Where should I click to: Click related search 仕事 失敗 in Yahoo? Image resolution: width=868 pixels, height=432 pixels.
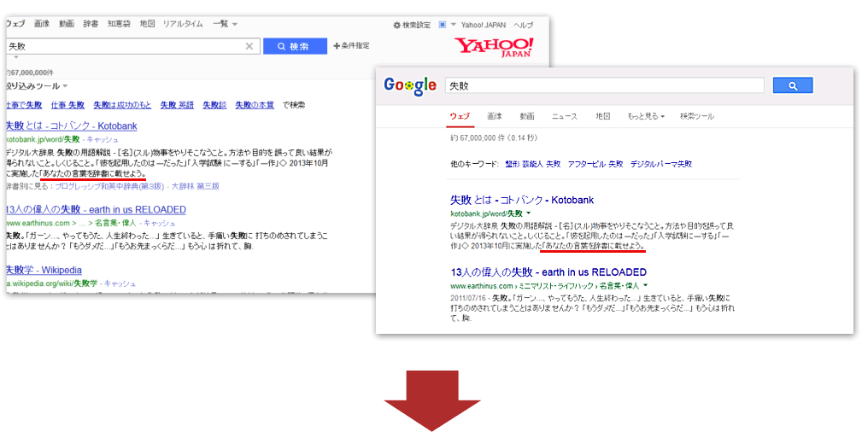click(x=67, y=104)
